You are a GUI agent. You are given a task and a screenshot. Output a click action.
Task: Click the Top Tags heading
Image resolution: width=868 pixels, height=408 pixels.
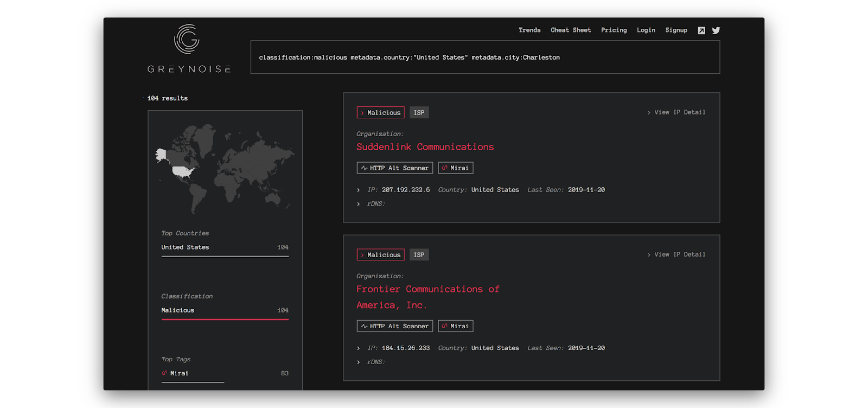[x=176, y=359]
